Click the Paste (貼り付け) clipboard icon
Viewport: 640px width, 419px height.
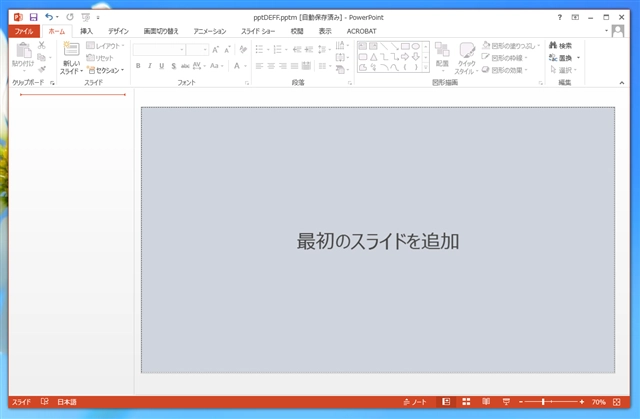pyautogui.click(x=23, y=50)
